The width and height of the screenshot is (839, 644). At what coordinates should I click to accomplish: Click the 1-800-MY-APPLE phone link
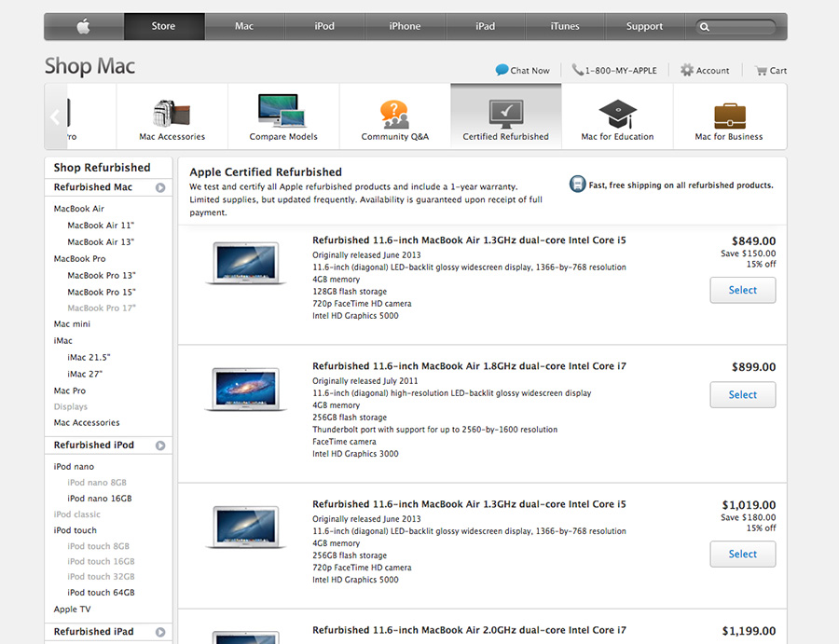621,71
